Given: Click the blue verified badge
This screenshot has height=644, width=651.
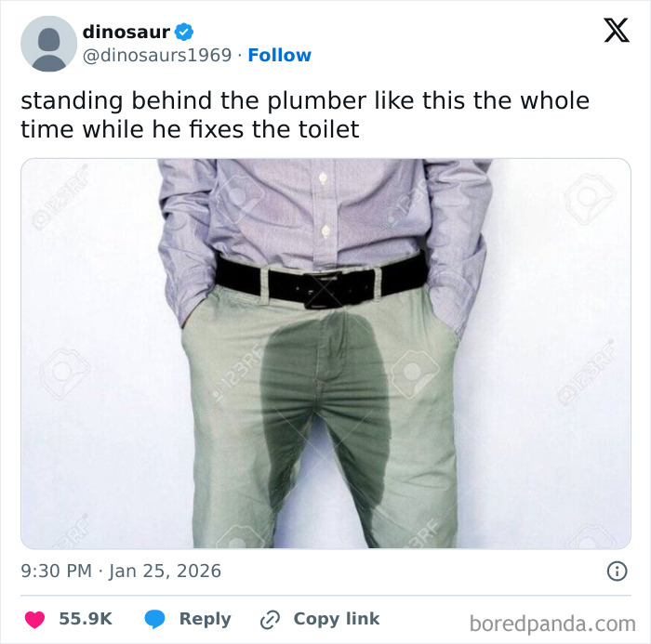Looking at the screenshot, I should tap(184, 32).
